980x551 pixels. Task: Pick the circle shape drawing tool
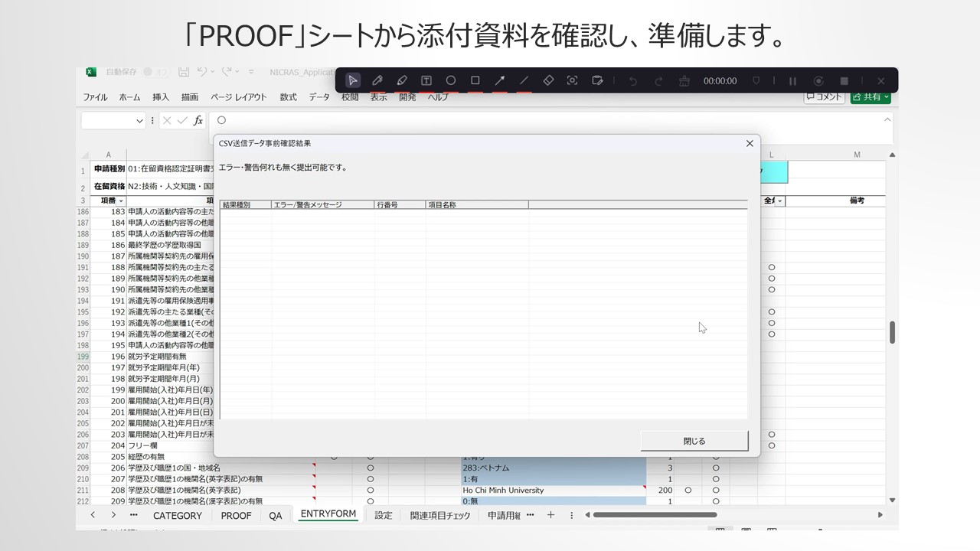point(451,80)
